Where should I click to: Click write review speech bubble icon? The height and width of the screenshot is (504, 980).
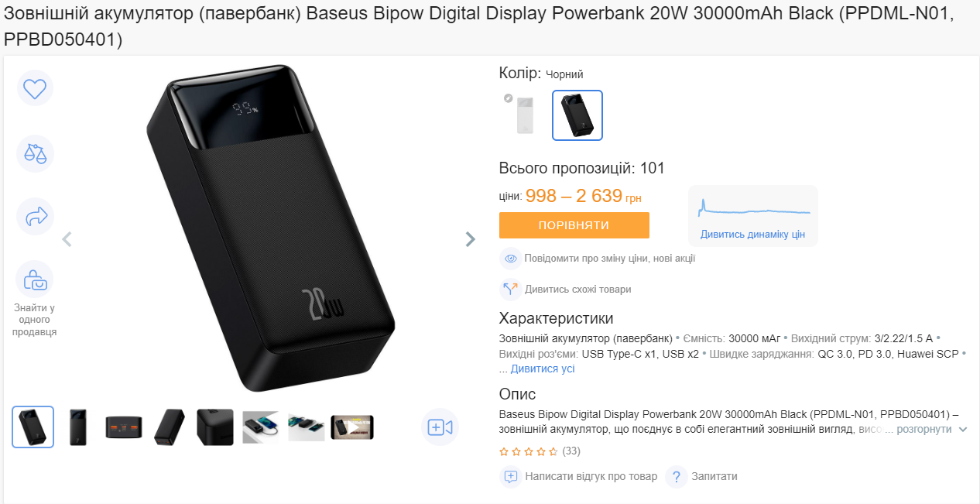pyautogui.click(x=510, y=477)
